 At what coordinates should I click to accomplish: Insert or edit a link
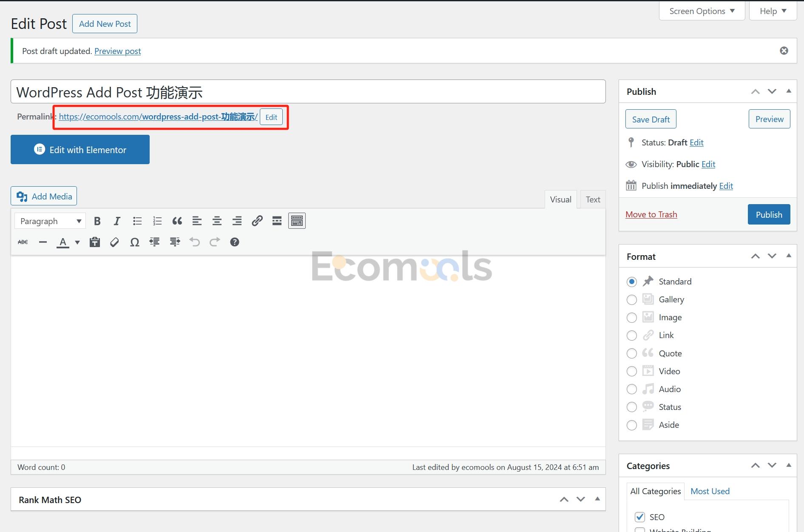coord(257,221)
